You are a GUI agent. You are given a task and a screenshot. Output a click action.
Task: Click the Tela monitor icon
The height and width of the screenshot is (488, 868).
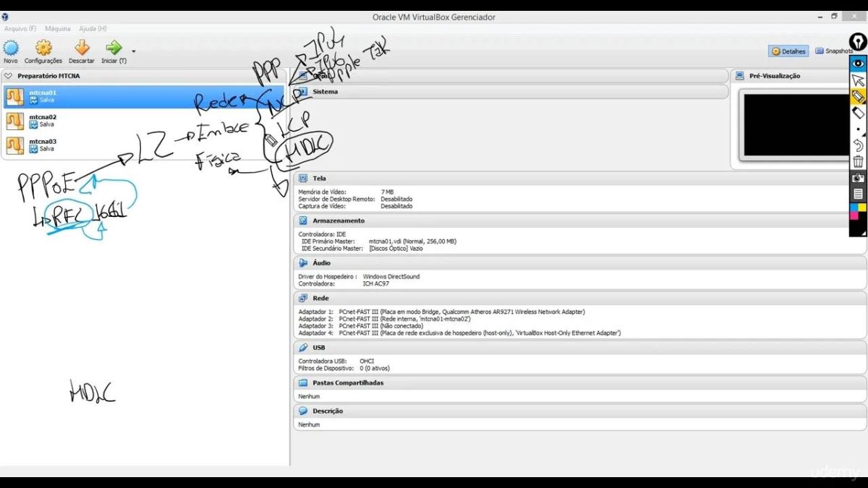click(303, 178)
